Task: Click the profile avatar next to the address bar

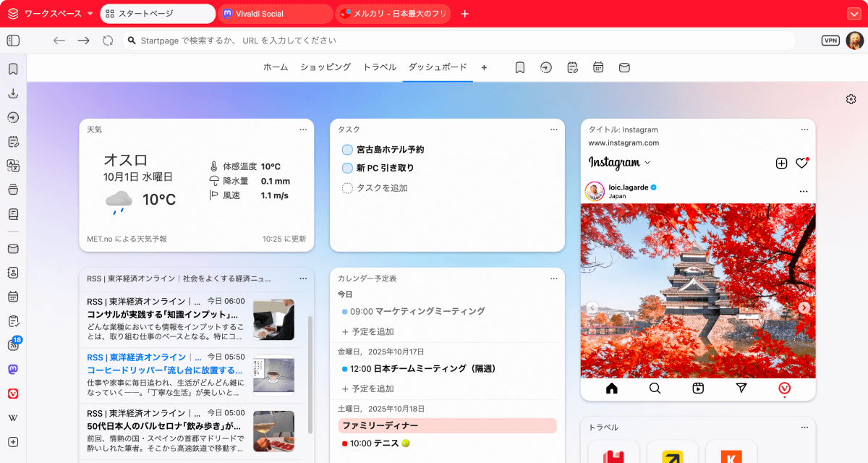Action: point(855,41)
